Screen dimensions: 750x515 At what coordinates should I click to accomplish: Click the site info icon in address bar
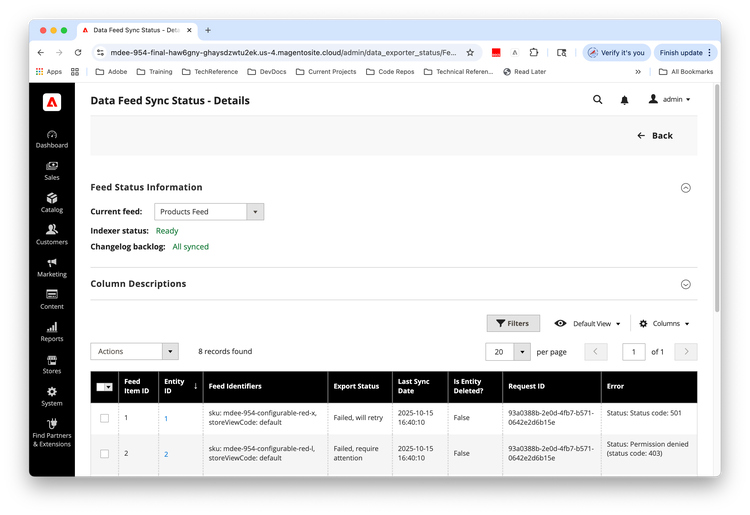[100, 53]
